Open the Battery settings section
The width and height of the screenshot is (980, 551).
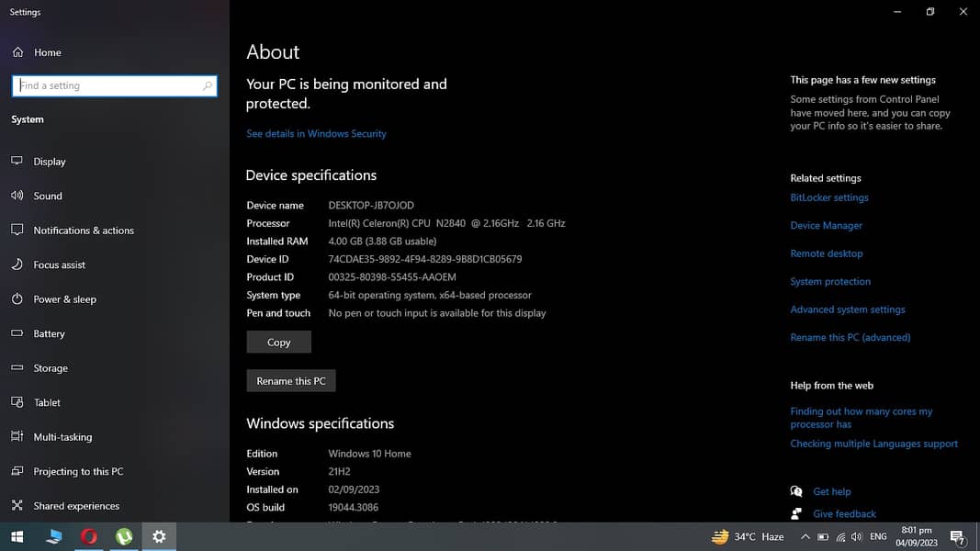tap(49, 334)
